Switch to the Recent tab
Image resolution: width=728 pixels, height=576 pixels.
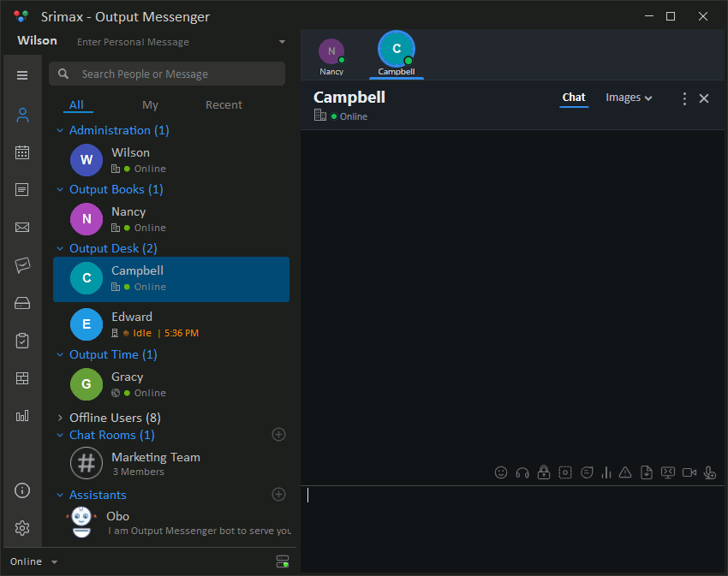224,105
